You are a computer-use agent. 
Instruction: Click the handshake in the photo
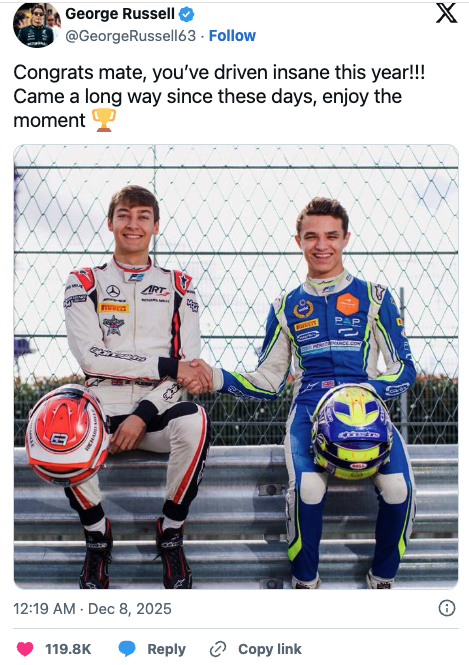pyautogui.click(x=195, y=376)
